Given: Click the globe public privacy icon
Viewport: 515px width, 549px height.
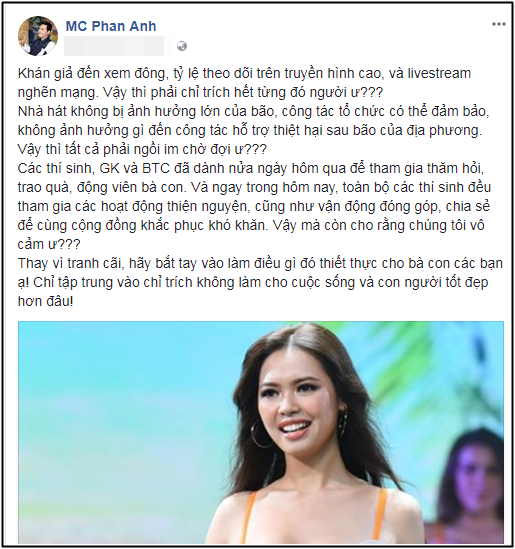Looking at the screenshot, I should click(182, 46).
